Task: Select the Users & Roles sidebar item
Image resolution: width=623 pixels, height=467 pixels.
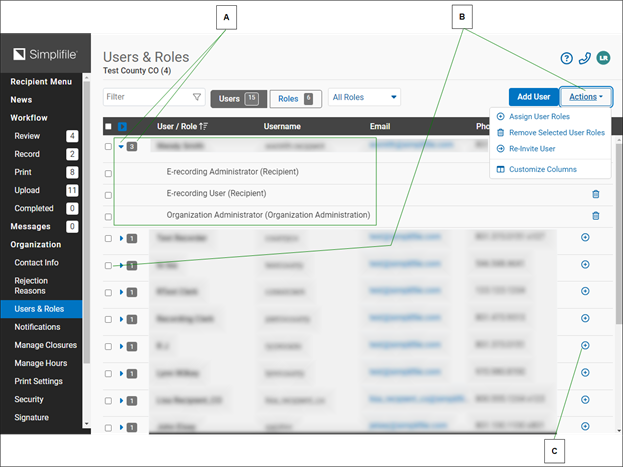Action: tap(41, 309)
